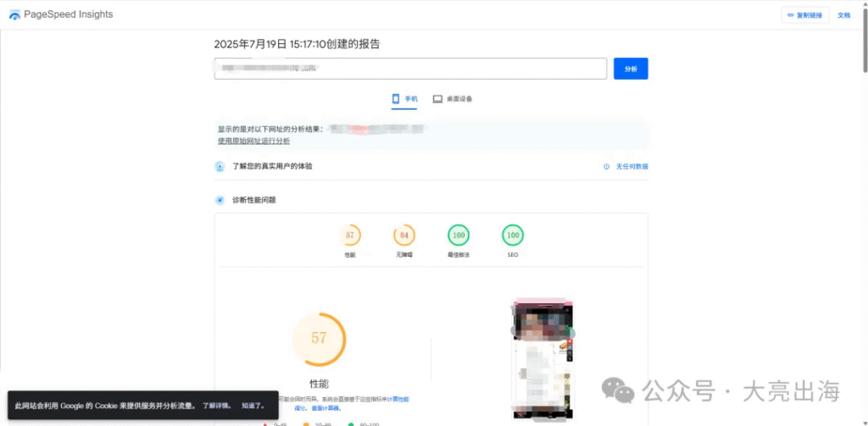868x426 pixels.
Task: Click the large 57 performance gauge
Action: 319,339
